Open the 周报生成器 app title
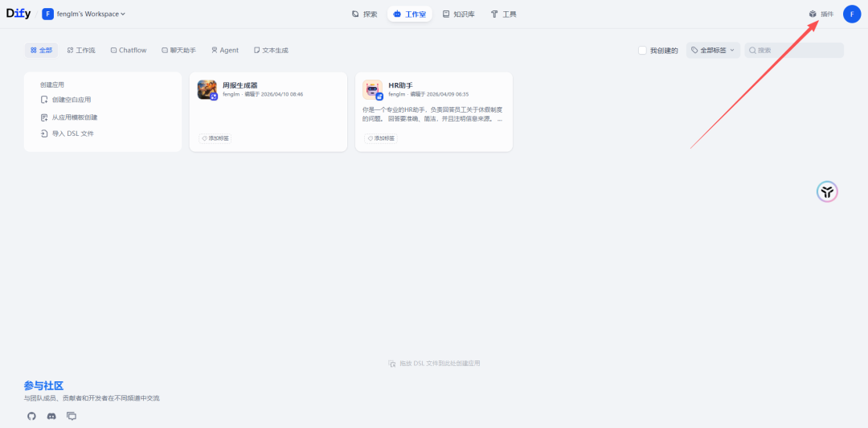868x428 pixels. click(x=240, y=85)
